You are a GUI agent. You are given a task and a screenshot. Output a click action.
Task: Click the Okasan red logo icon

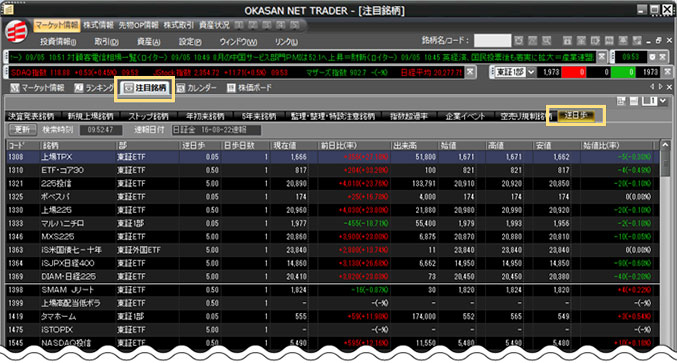point(16,32)
